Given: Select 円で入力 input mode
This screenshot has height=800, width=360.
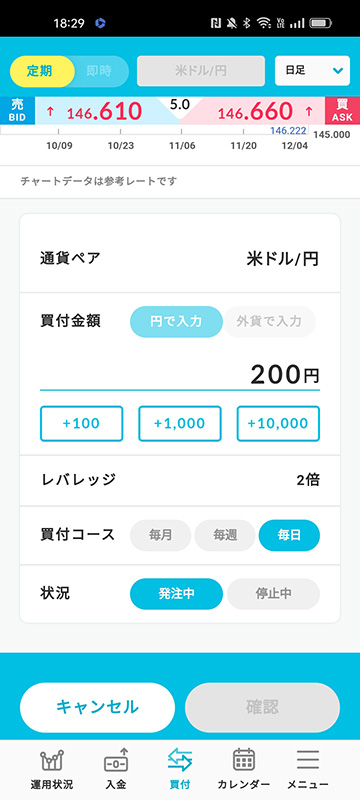Looking at the screenshot, I should point(176,322).
